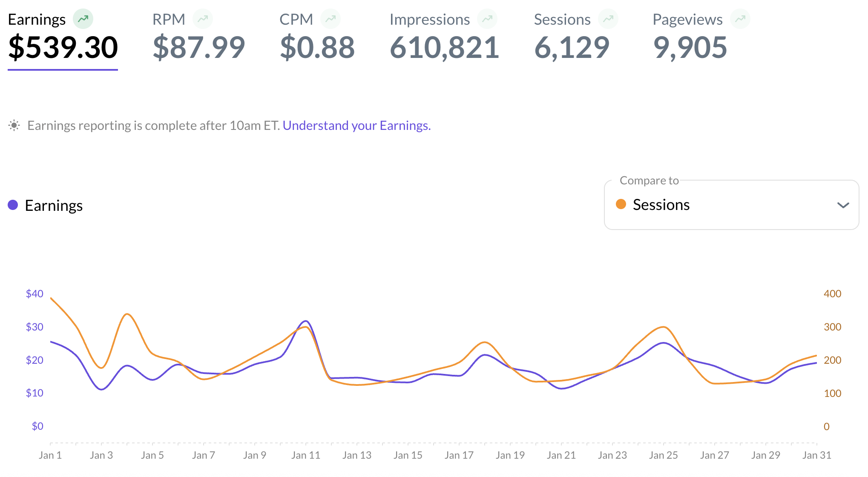Toggle the purple Earnings legend dot

13,205
